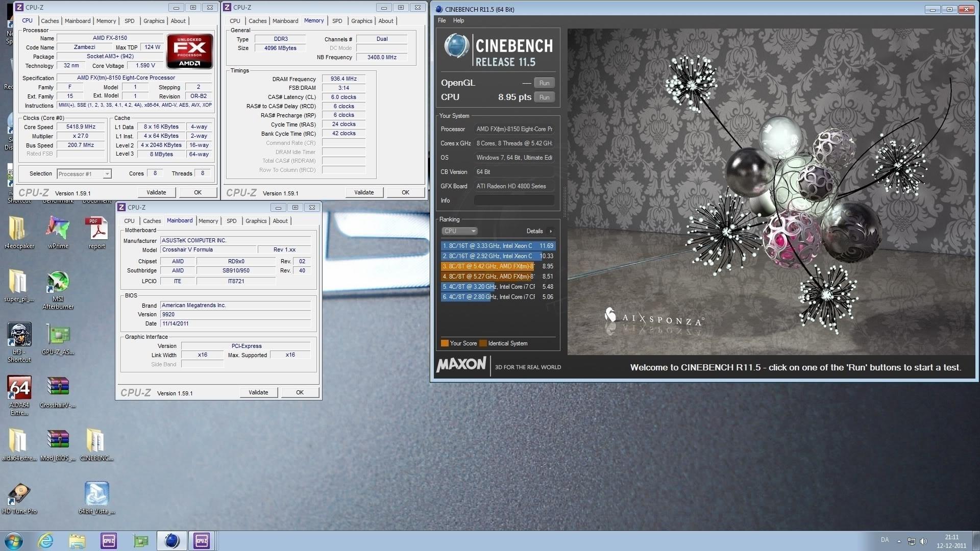Open Windows Explorer from taskbar
The width and height of the screenshot is (980, 551).
tap(77, 541)
